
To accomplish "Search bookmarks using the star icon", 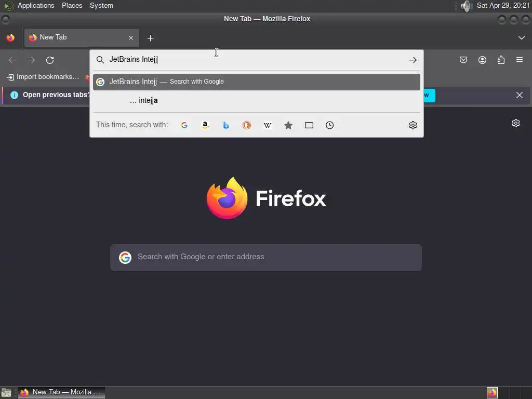I will (x=288, y=125).
